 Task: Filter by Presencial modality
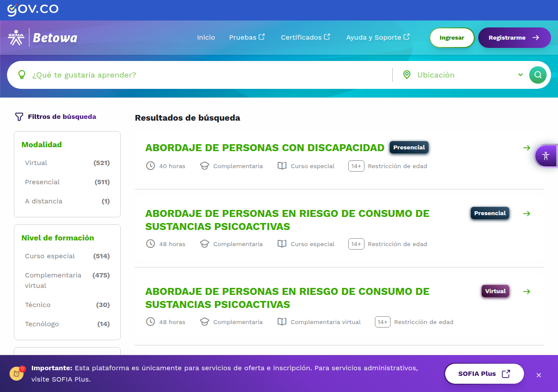(x=67, y=182)
